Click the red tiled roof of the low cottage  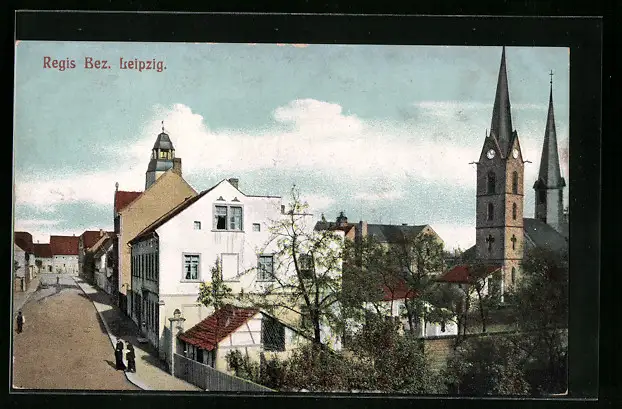coord(216,327)
